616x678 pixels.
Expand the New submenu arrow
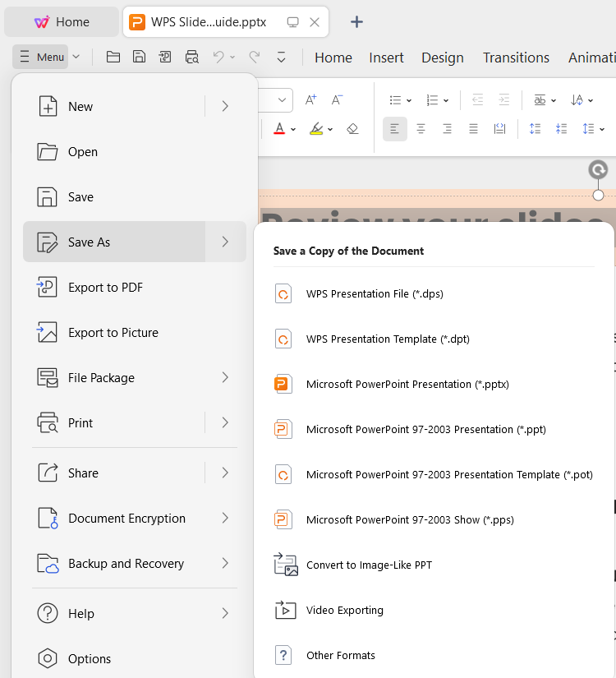[x=225, y=106]
